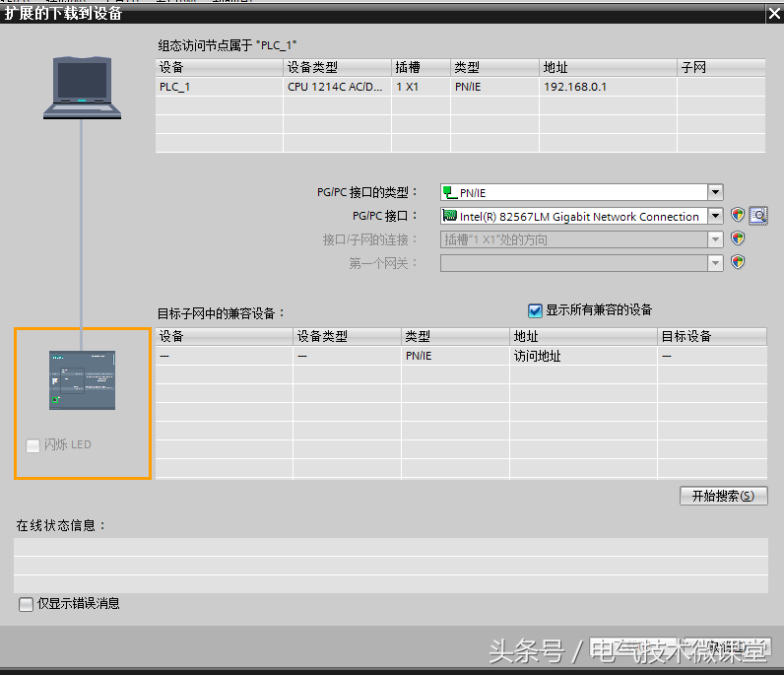Uncheck show all compatible devices
This screenshot has width=784, height=675.
pyautogui.click(x=535, y=310)
